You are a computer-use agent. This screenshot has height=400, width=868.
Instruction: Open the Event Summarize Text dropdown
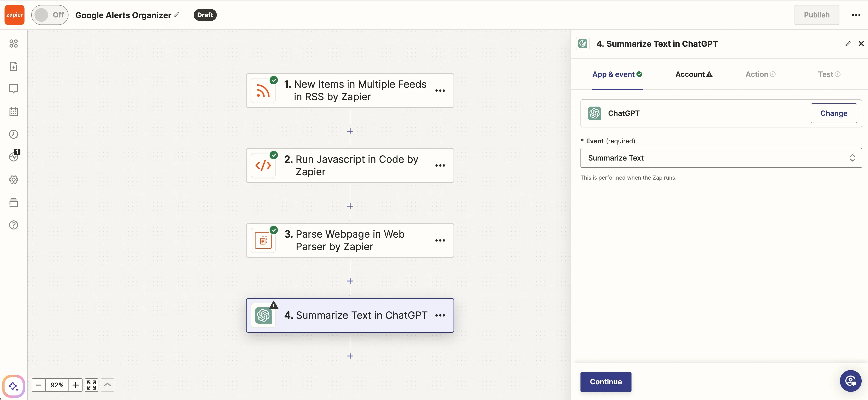click(x=721, y=158)
